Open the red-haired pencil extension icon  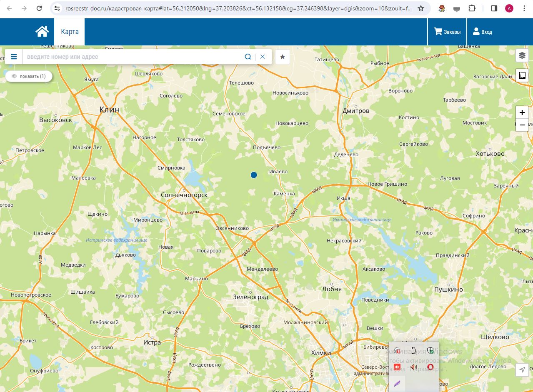click(442, 8)
